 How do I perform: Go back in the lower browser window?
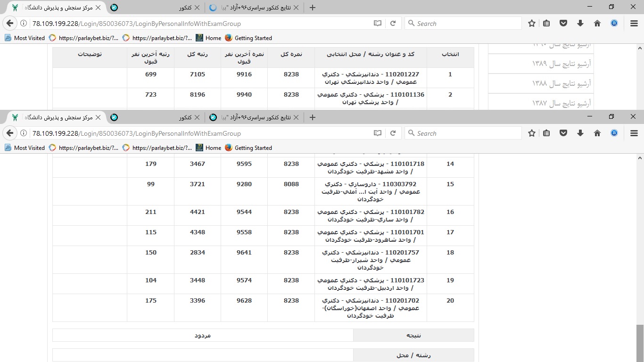pyautogui.click(x=10, y=133)
